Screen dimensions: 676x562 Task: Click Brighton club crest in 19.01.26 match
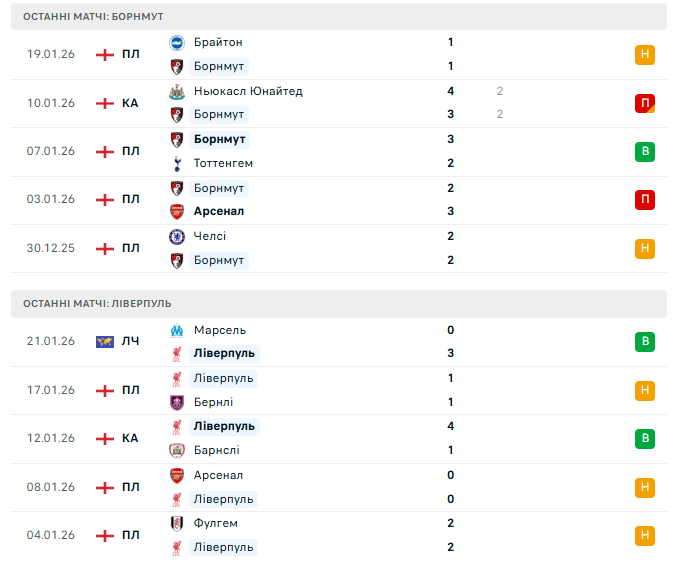click(x=177, y=42)
